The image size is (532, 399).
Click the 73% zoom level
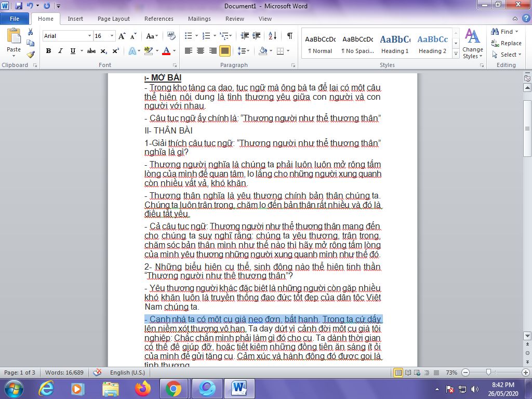(451, 372)
